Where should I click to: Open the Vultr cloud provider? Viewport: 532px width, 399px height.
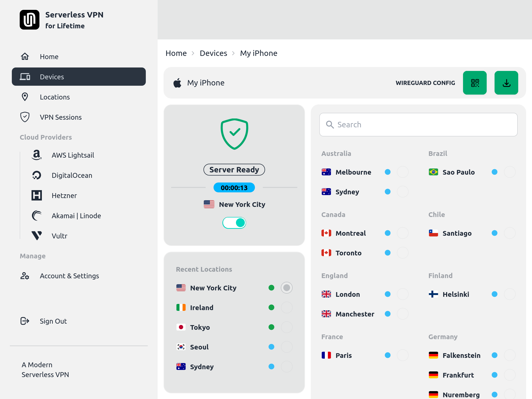click(59, 236)
